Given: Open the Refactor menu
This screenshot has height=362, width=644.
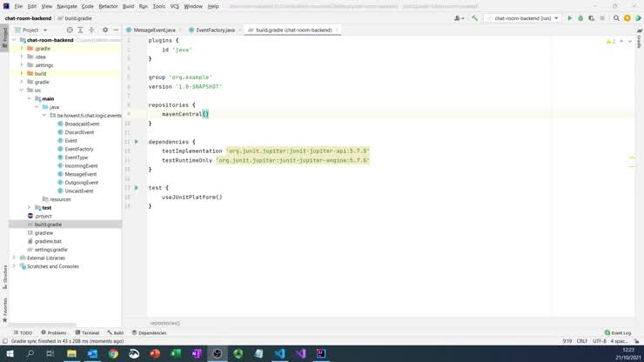Looking at the screenshot, I should click(108, 6).
